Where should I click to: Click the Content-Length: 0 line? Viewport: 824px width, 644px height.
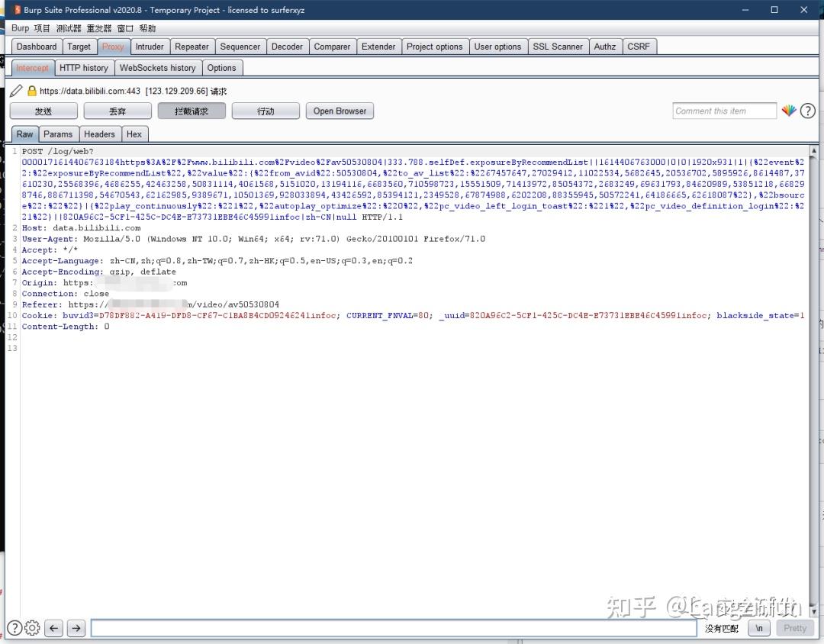click(66, 327)
